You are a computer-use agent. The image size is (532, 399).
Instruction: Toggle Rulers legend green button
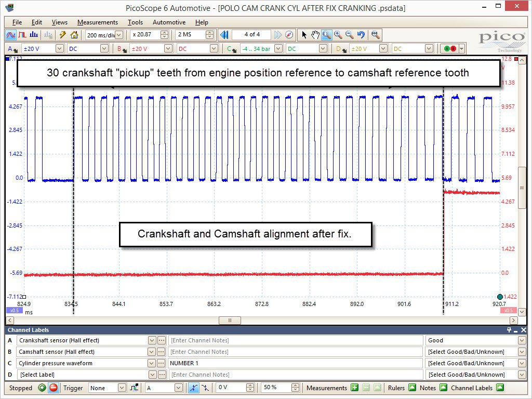click(412, 388)
